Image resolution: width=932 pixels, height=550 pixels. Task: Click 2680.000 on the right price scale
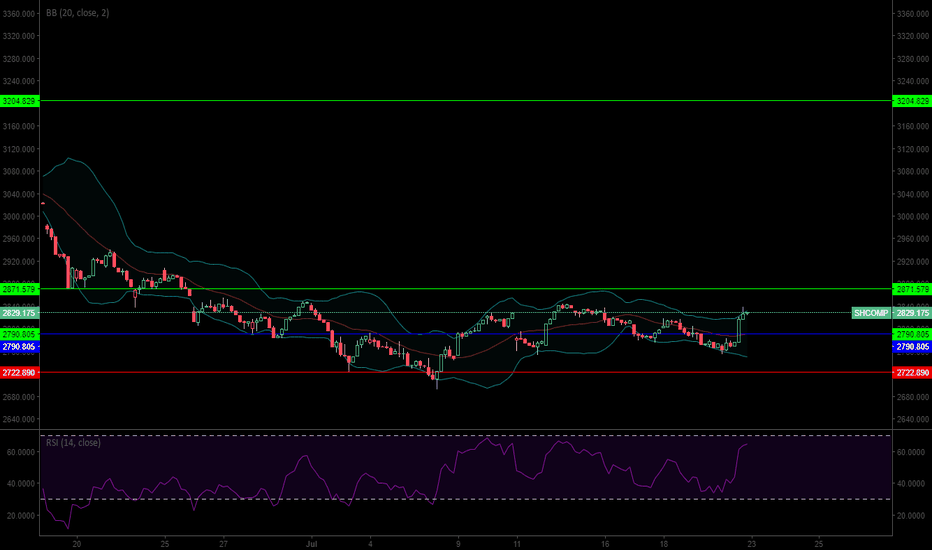coord(913,397)
